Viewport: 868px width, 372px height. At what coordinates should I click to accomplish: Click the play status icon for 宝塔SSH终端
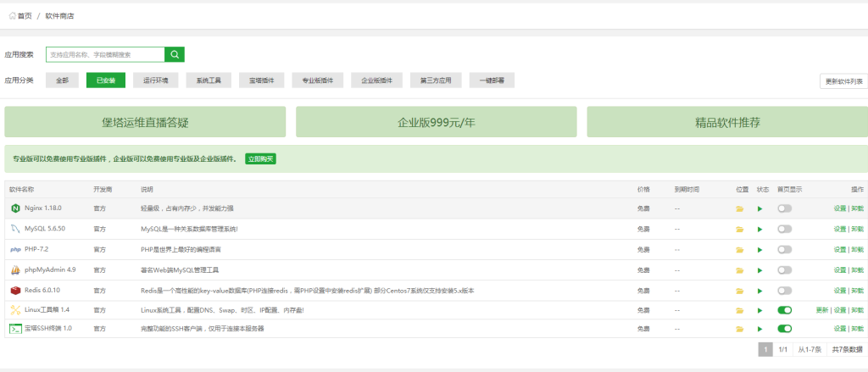click(x=760, y=330)
